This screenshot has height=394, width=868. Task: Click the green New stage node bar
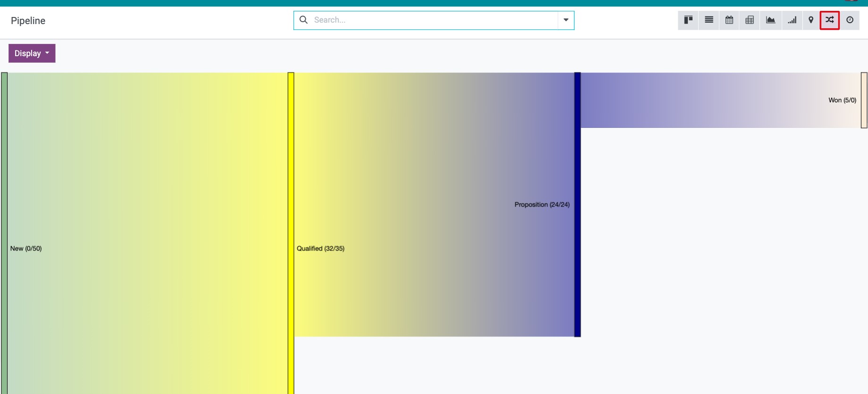(x=4, y=233)
